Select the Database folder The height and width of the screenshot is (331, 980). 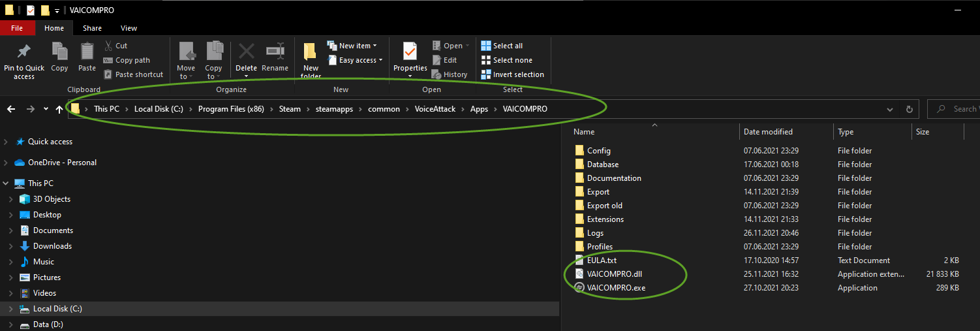pyautogui.click(x=602, y=165)
